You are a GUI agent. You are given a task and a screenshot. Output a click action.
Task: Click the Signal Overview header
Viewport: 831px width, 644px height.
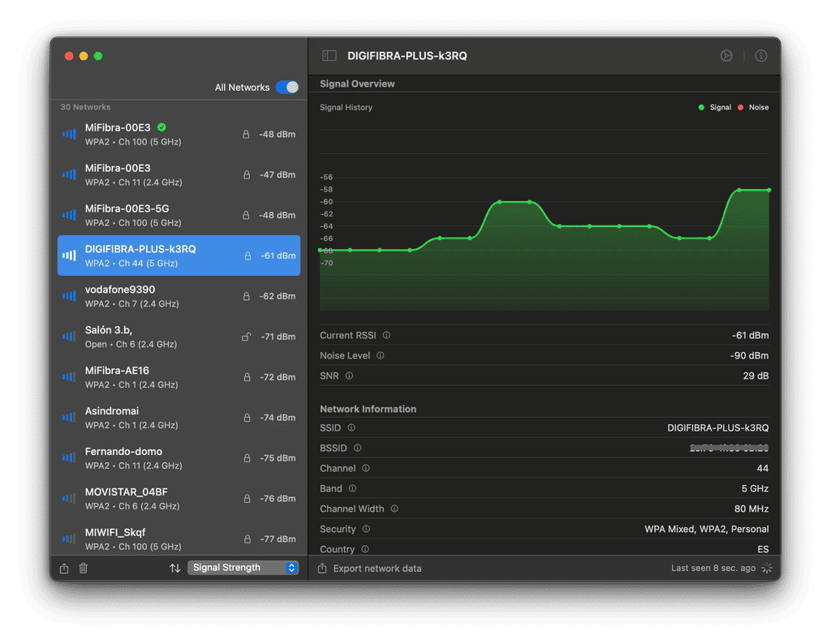[x=357, y=84]
